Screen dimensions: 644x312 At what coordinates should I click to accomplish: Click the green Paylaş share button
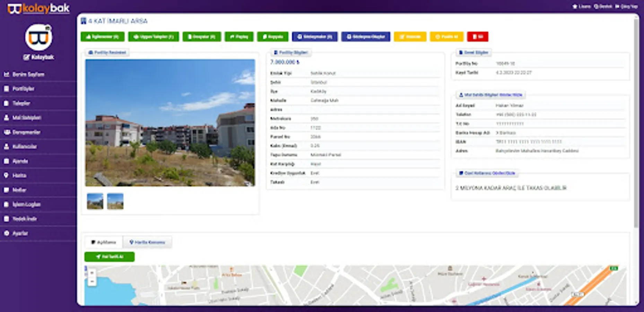tap(239, 36)
